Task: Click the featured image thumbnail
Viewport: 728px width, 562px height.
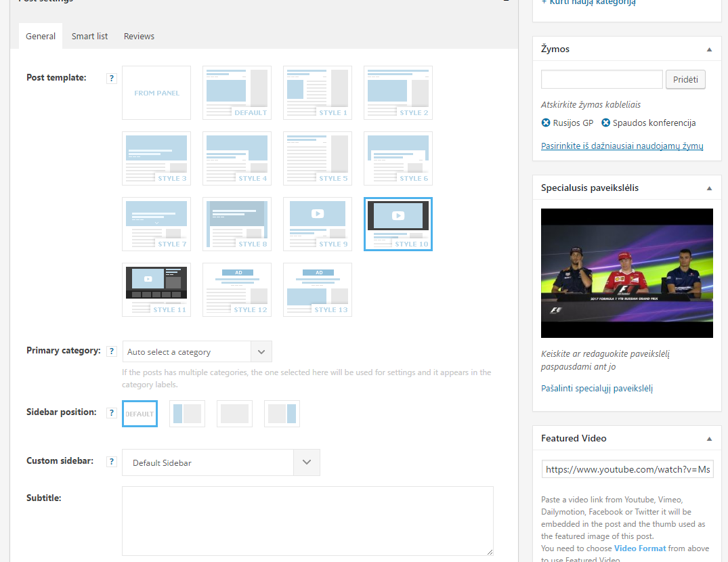Action: [x=627, y=273]
